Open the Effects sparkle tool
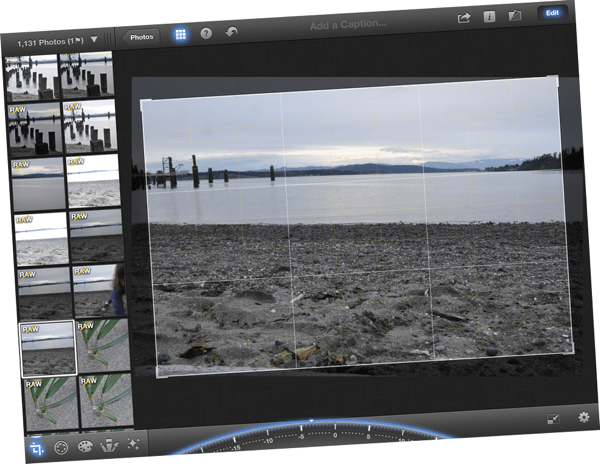 click(x=132, y=444)
